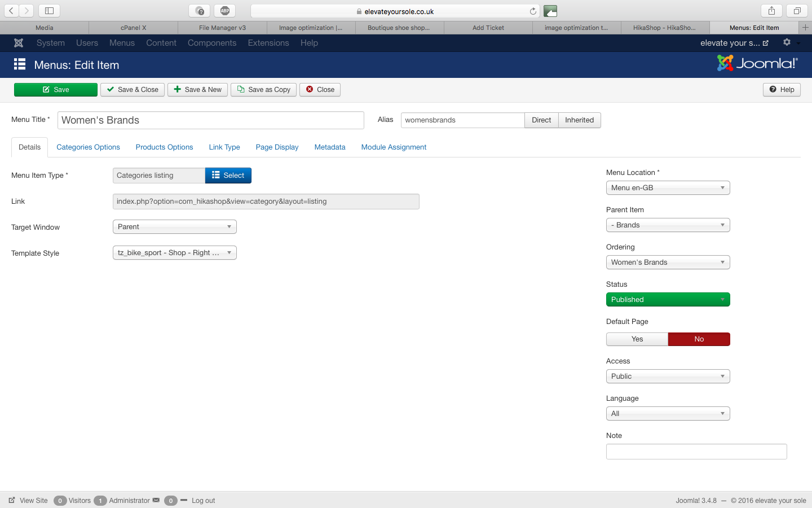Set Default Page to No
This screenshot has height=508, width=812.
pos(699,339)
